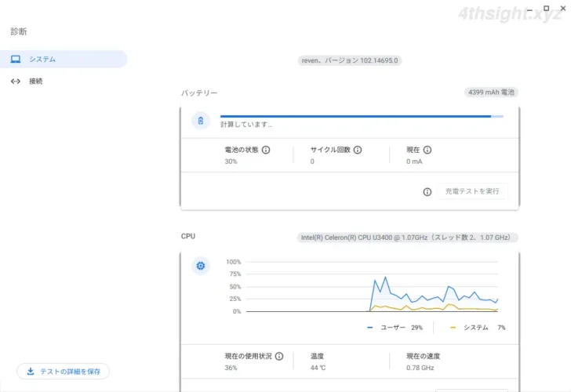Close the diagnostics window

tap(563, 8)
